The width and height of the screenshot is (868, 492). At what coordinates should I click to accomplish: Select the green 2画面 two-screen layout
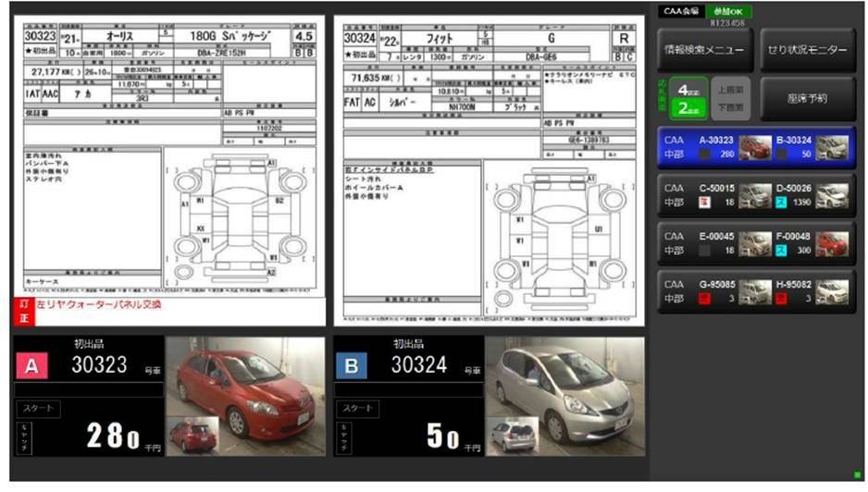(688, 108)
